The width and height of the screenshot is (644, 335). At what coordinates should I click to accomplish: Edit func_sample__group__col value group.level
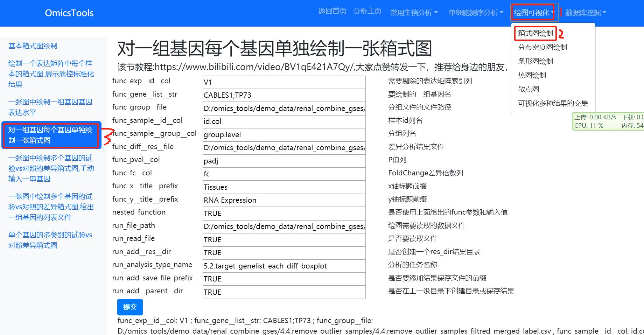[x=284, y=135]
